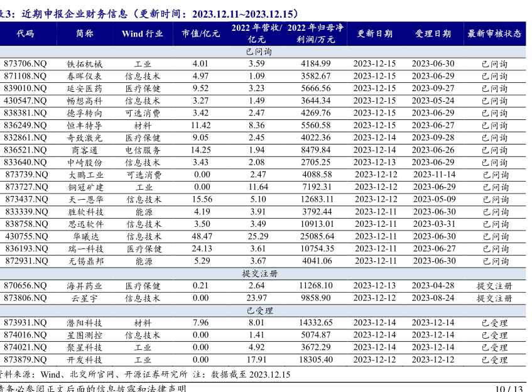This screenshot has width=532, height=392.
Task: Click stock code 873727.NQ
Action: [x=27, y=187]
